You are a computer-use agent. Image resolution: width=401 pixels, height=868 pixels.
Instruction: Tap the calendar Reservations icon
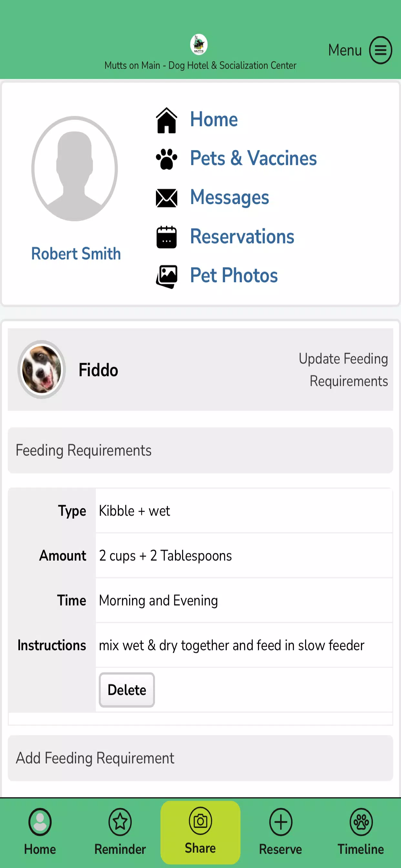(x=167, y=237)
